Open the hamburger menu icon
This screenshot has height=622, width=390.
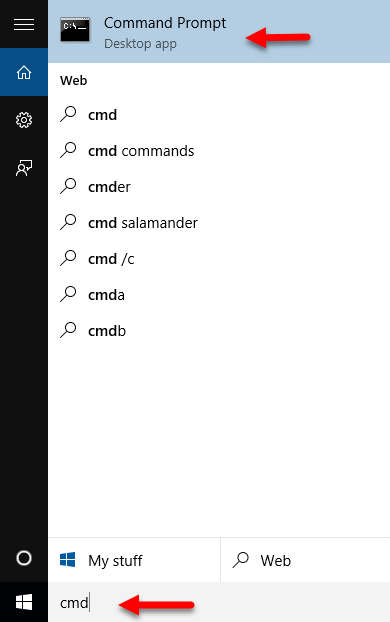[x=24, y=25]
